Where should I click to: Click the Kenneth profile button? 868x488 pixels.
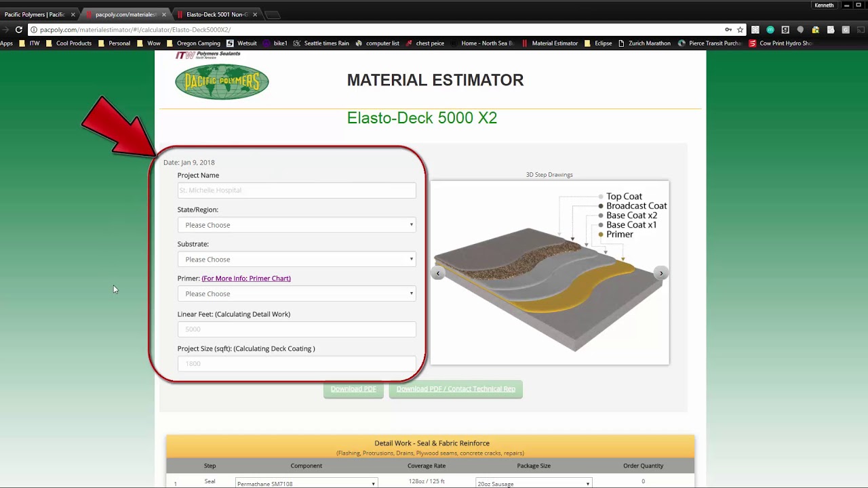click(824, 5)
